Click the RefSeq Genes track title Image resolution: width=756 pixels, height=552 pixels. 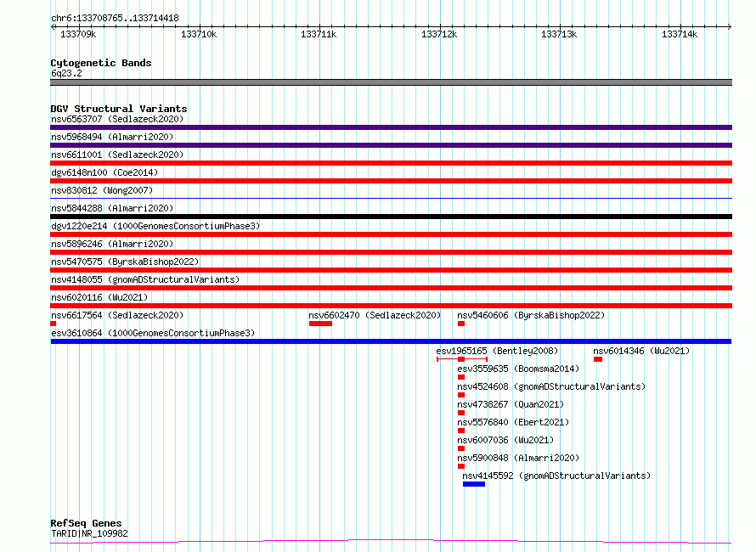(x=86, y=523)
